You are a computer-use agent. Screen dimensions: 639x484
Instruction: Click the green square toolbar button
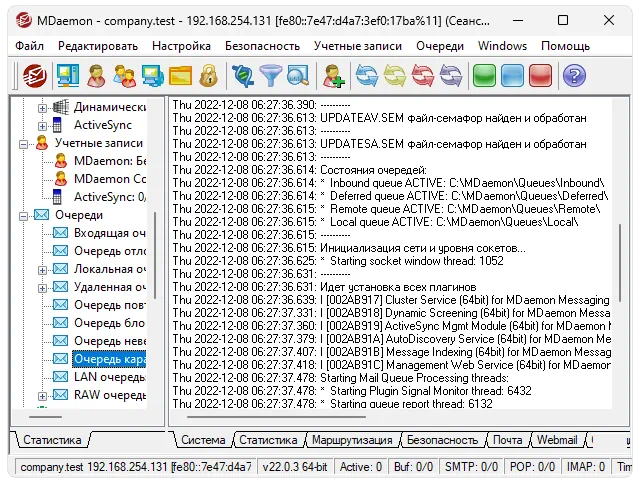point(484,75)
